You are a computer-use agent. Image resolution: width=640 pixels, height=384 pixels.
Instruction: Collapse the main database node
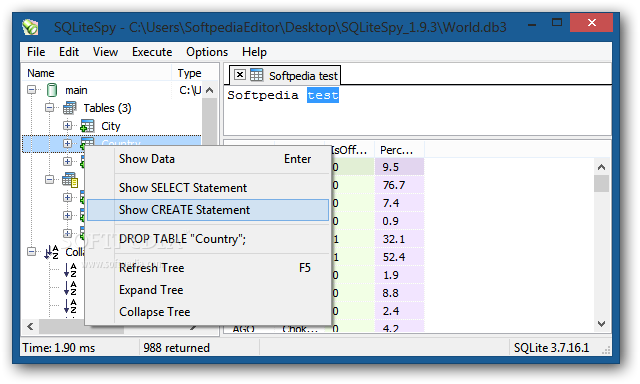coord(31,90)
